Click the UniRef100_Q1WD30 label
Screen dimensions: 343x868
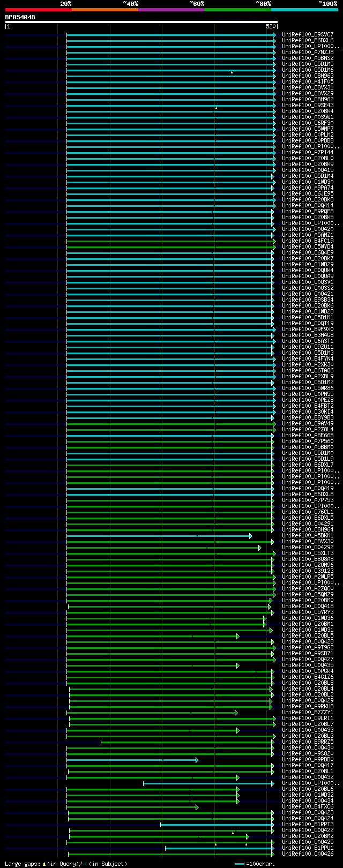pyautogui.click(x=308, y=182)
